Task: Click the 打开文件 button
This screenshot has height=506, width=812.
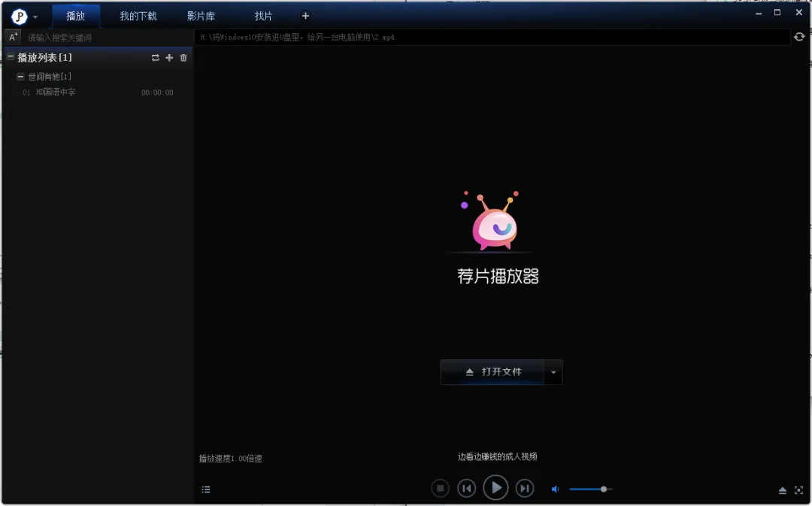Action: pos(493,372)
